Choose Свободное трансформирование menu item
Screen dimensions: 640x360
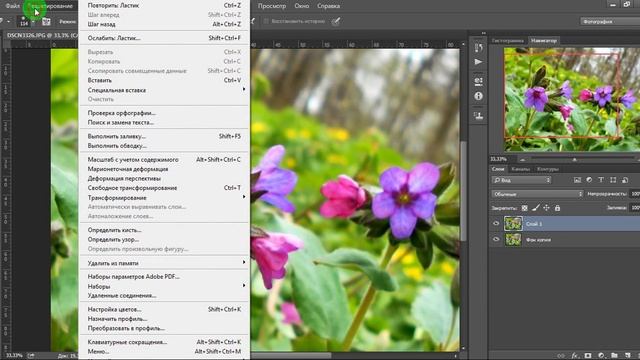(165, 188)
